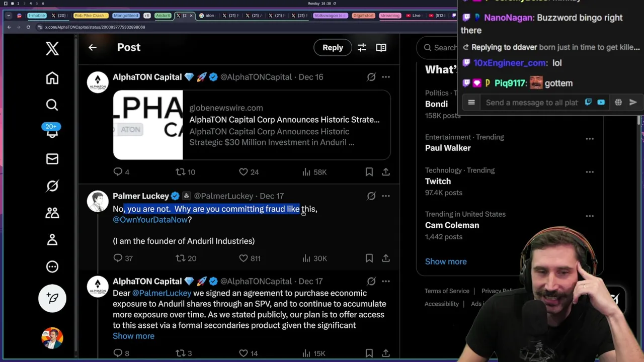
Task: Share Palmer Luckey's post
Action: click(386, 258)
